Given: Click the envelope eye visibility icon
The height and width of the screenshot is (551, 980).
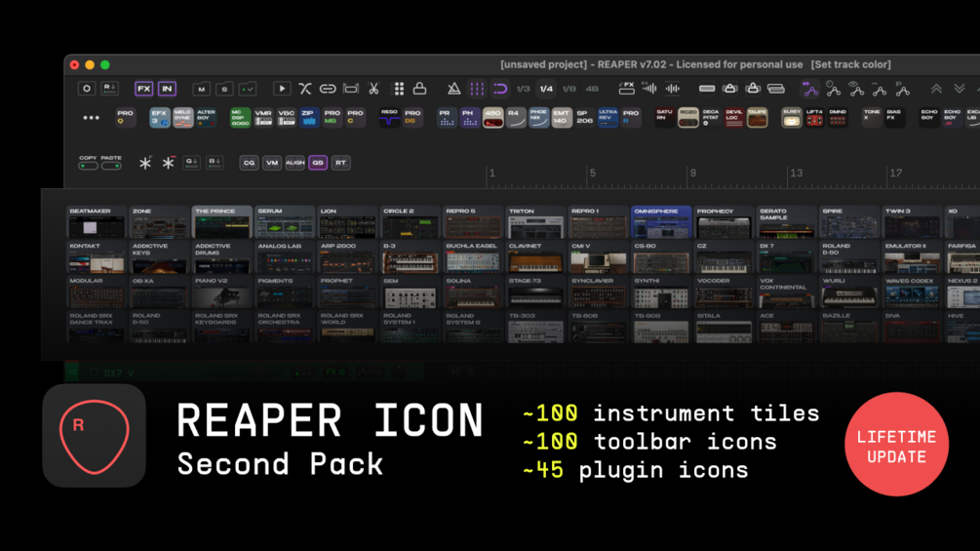Looking at the screenshot, I should coord(856,89).
